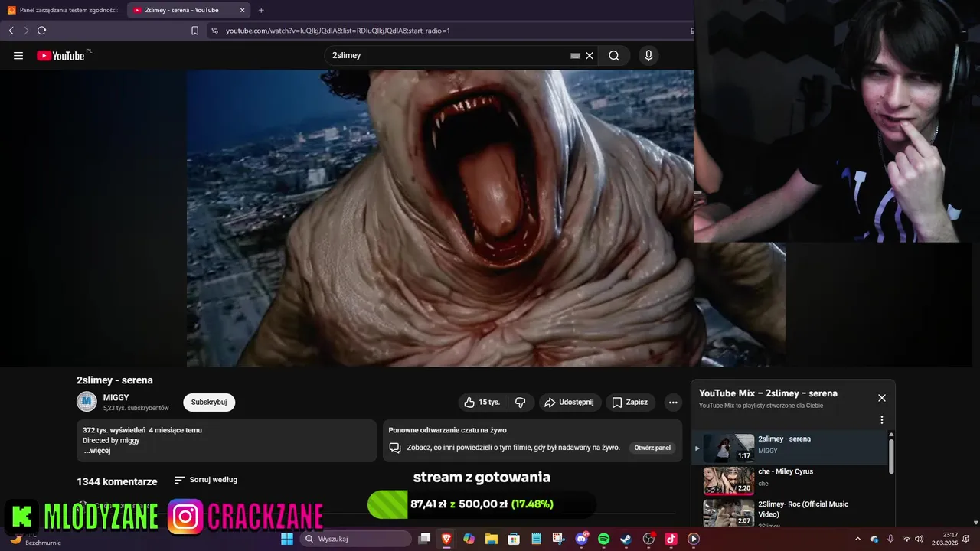Go back in browser history

pos(11,31)
